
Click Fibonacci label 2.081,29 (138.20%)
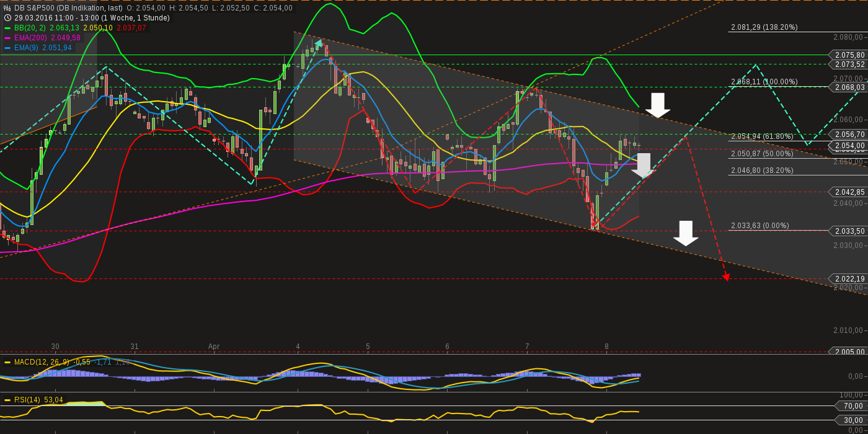(764, 27)
